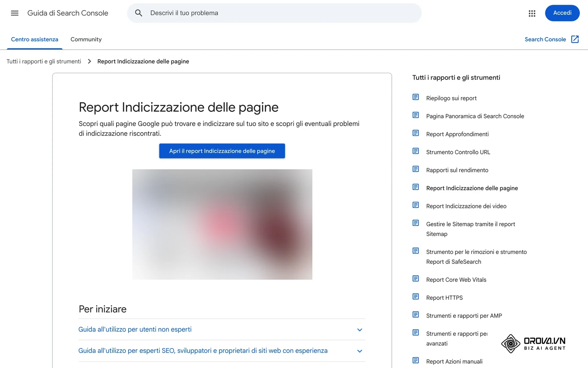Open Rapporti sul rendimento article
588x368 pixels.
pyautogui.click(x=457, y=170)
